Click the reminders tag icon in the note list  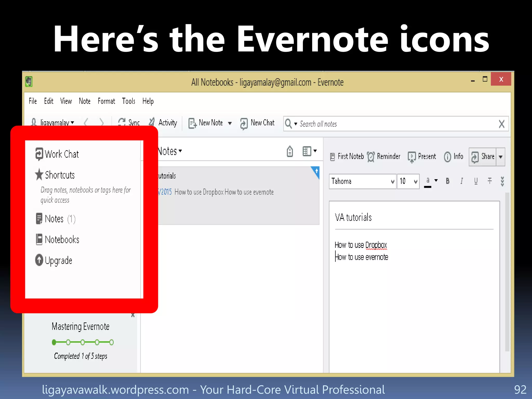pos(290,151)
